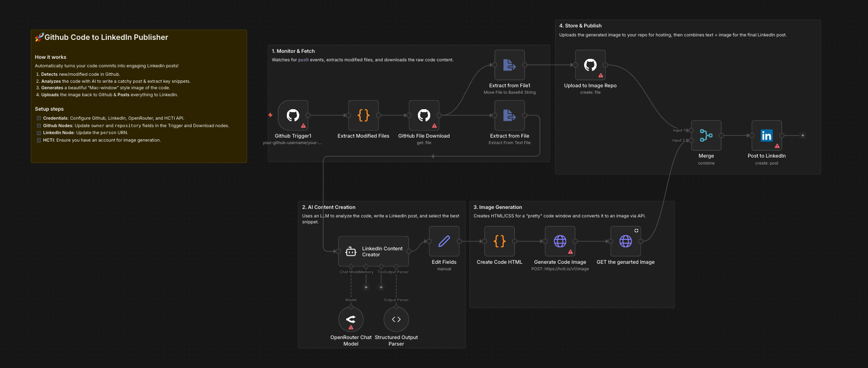
Task: Click the plus under Memory connector
Action: (x=366, y=287)
